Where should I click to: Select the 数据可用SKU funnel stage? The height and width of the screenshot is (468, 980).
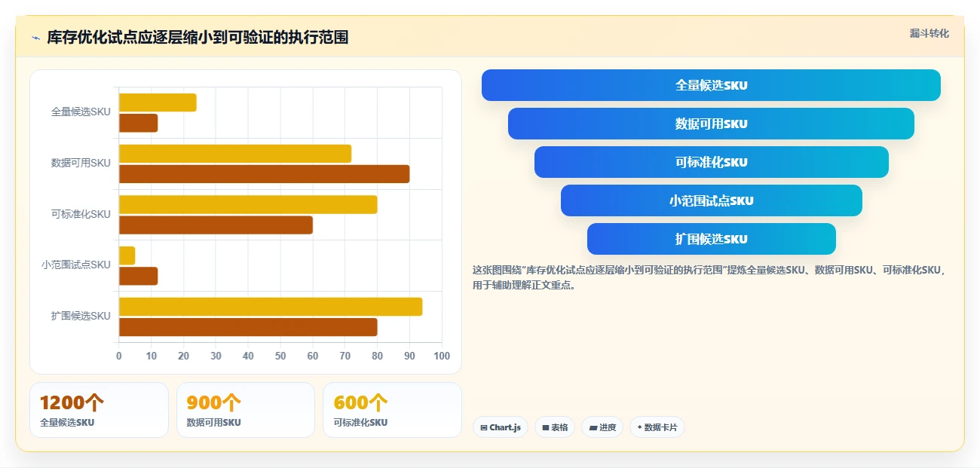[x=711, y=124]
